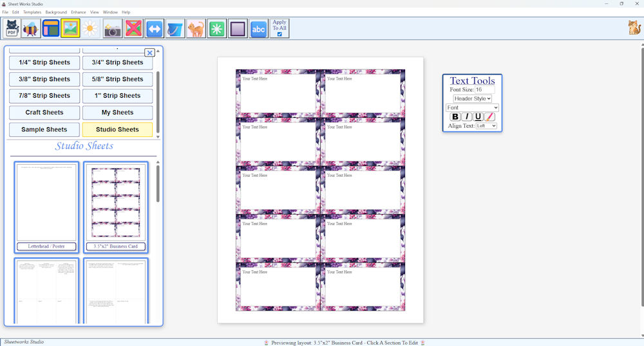Click the camera icon
Image resolution: width=644 pixels, height=346 pixels.
pos(113,28)
